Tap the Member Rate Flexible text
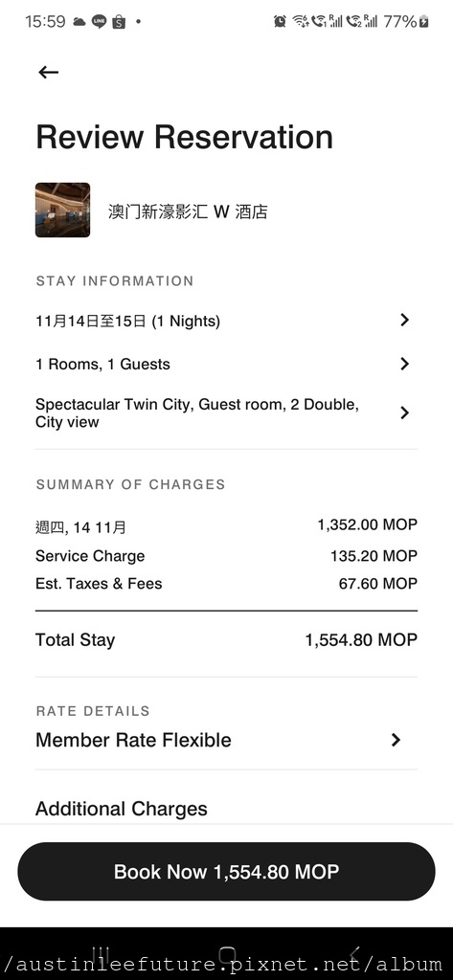This screenshot has height=980, width=453. (x=133, y=740)
